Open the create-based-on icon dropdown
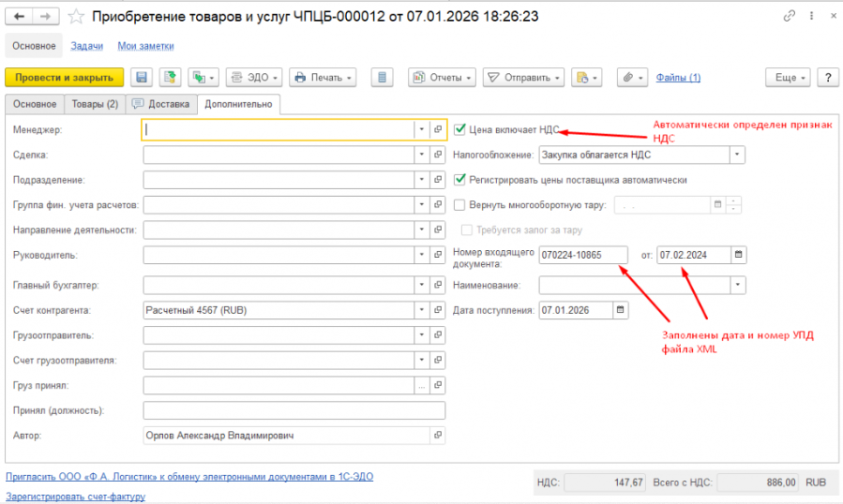This screenshot has width=843, height=504. coord(203,78)
